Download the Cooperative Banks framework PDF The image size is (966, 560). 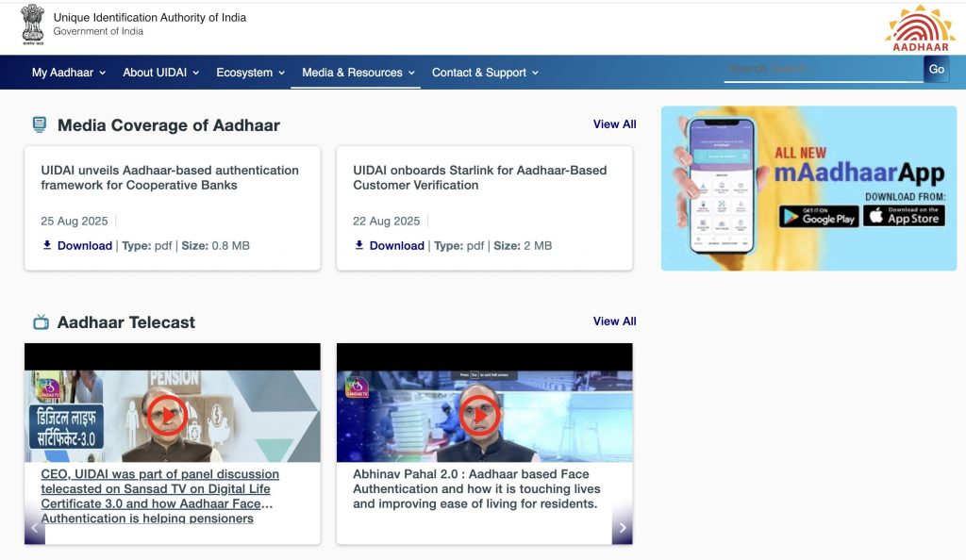[x=84, y=245]
